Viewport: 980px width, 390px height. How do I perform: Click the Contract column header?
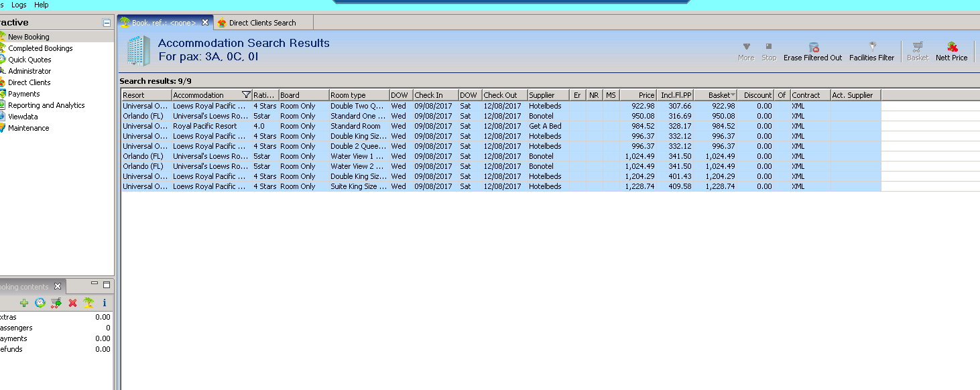(x=810, y=95)
